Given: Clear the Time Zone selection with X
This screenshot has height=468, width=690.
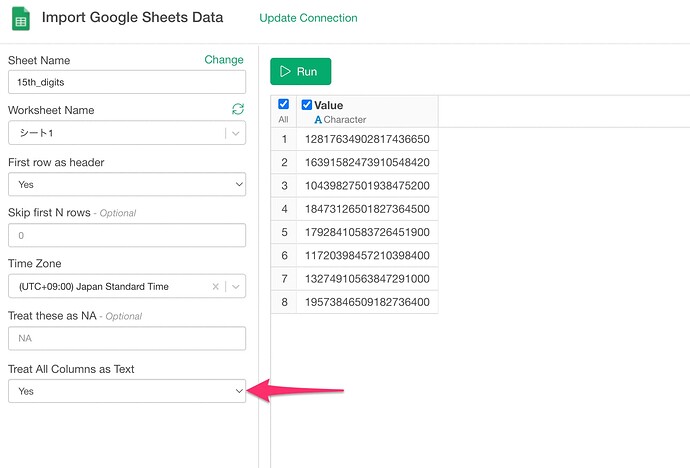Looking at the screenshot, I should 216,287.
